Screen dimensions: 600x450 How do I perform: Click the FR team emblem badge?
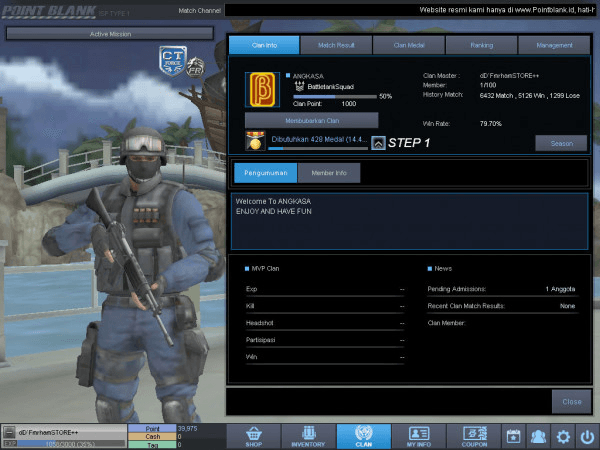[x=196, y=67]
